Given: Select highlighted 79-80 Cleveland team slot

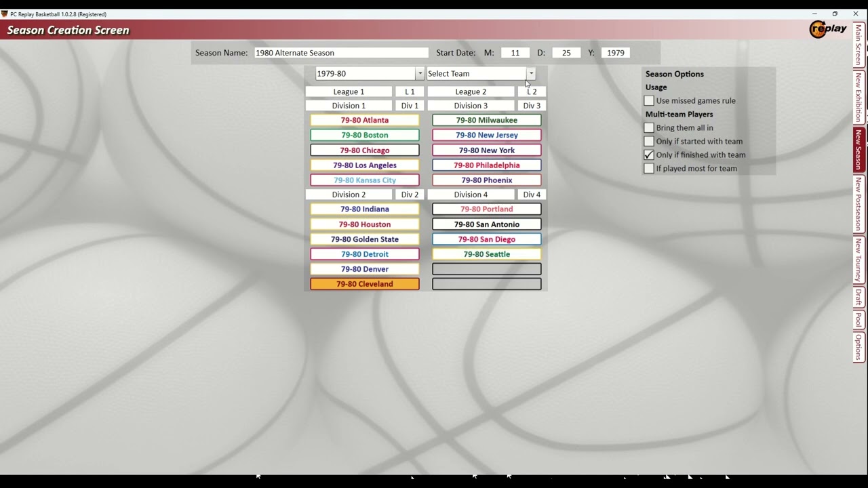Looking at the screenshot, I should click(365, 283).
